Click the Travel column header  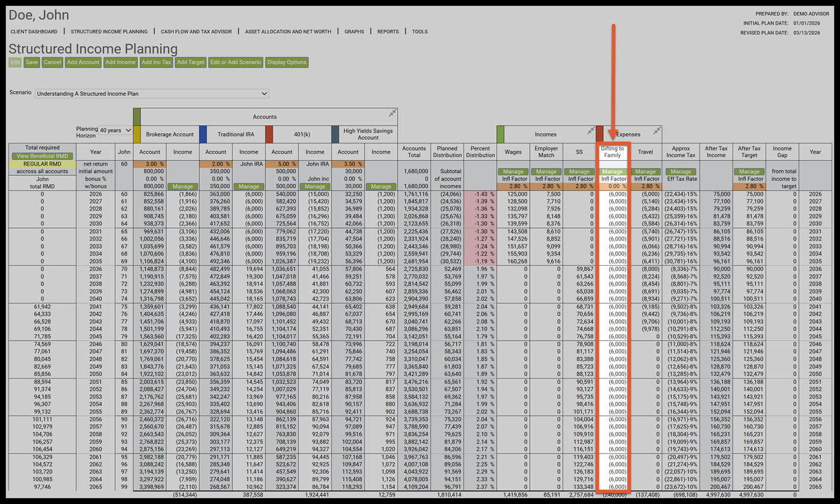tap(646, 152)
